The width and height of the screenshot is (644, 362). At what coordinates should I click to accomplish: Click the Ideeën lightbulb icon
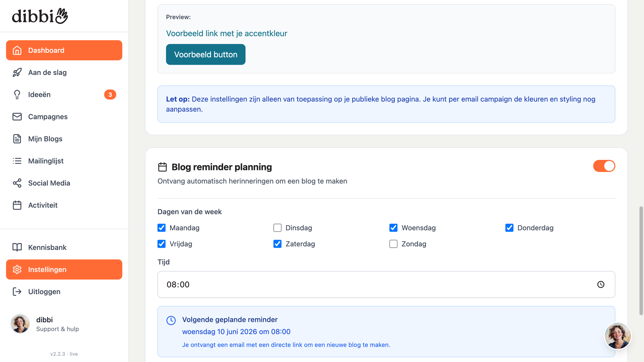(x=17, y=95)
